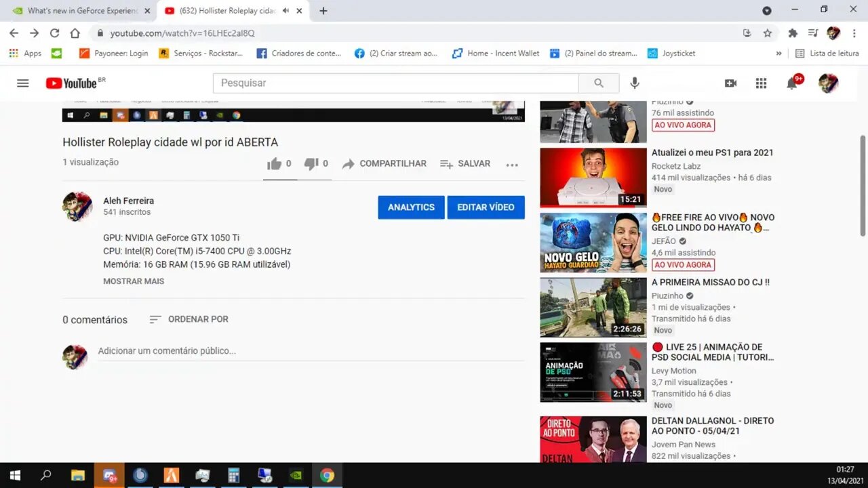
Task: Start voice search with the microphone
Action: [x=635, y=83]
